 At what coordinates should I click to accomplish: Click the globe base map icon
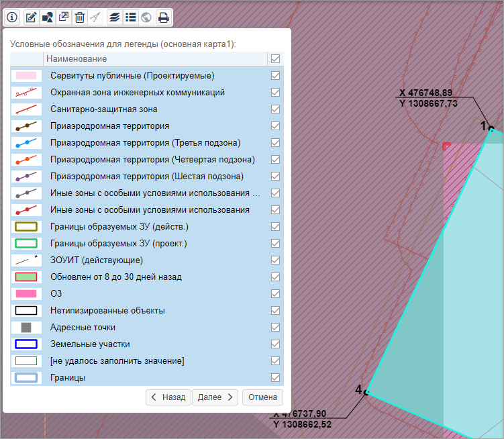[146, 17]
